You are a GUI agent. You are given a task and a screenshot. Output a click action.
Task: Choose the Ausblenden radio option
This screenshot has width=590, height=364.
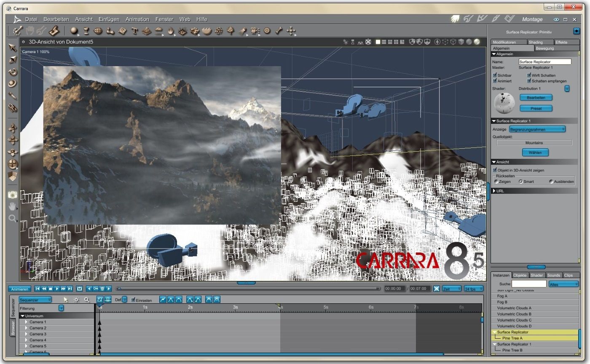click(x=551, y=182)
